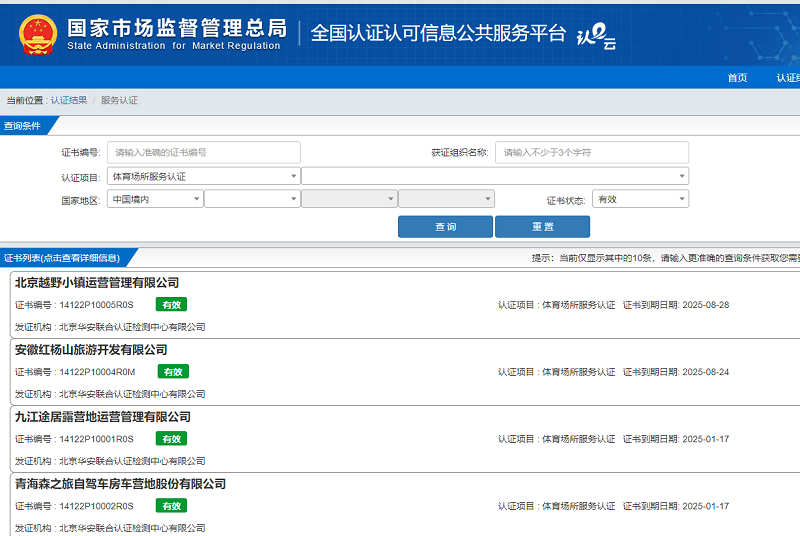Screen dimensions: 800x536
Task: Focus the 获证组织名称 input field
Action: 592,152
